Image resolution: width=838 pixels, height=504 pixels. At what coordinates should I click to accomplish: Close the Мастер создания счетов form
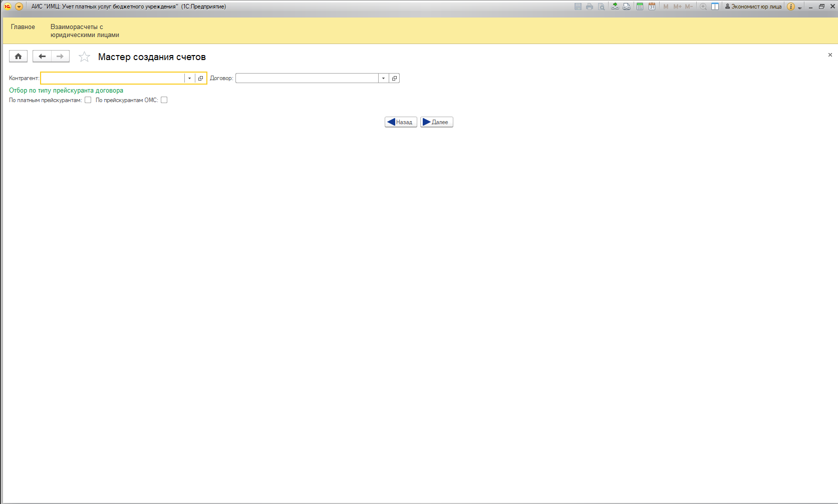(x=830, y=55)
